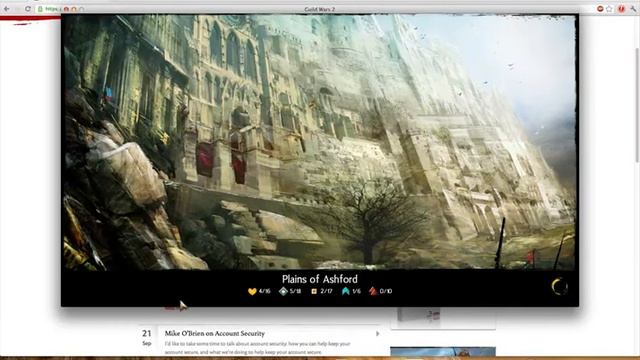
Task: Click the blue skill challenge icon
Action: (x=346, y=291)
